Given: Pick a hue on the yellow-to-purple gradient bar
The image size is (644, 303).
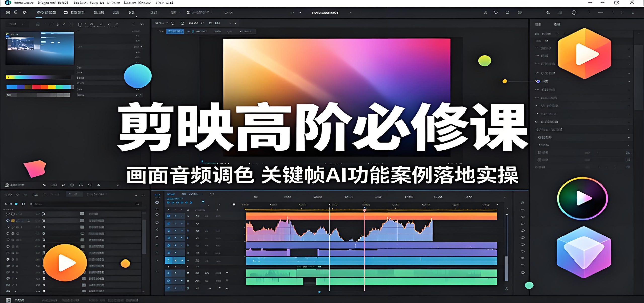Looking at the screenshot, I should [38, 77].
